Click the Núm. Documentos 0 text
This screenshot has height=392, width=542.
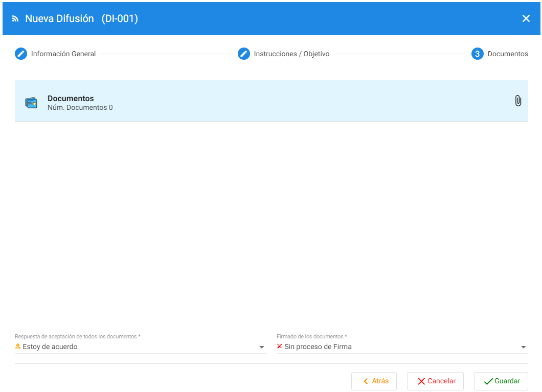[x=80, y=108]
